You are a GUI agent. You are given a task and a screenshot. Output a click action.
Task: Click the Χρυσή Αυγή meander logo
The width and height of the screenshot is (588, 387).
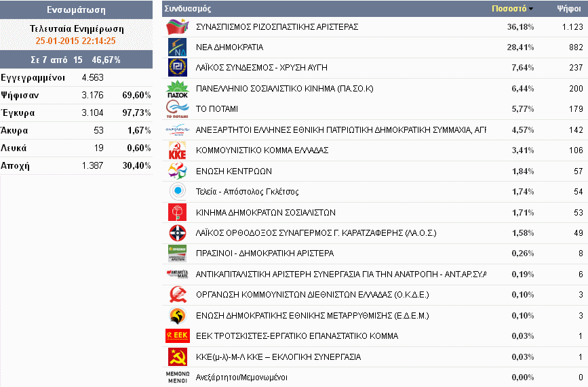178,67
